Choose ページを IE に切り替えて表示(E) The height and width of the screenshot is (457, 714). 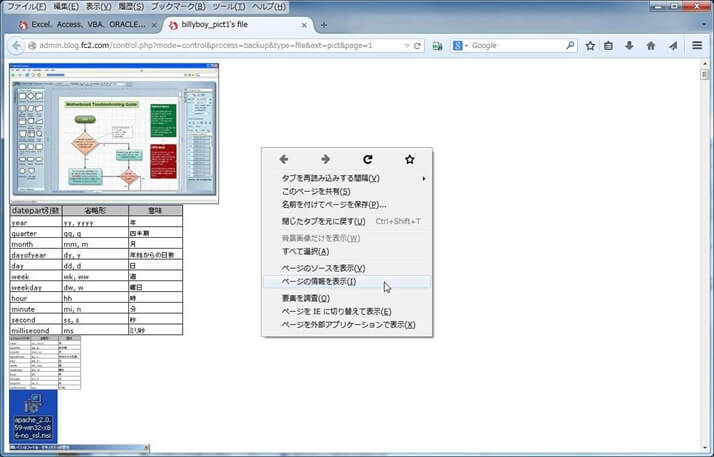pos(347,312)
